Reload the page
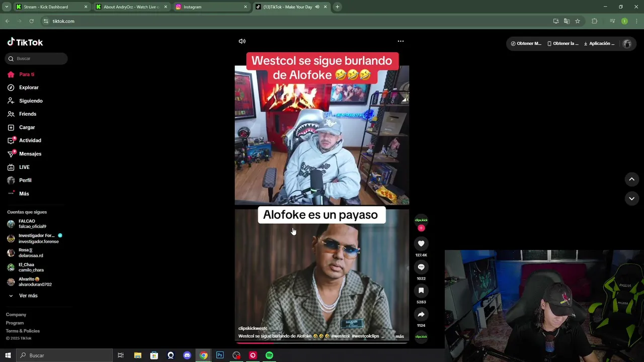The width and height of the screenshot is (644, 362). pos(31,21)
